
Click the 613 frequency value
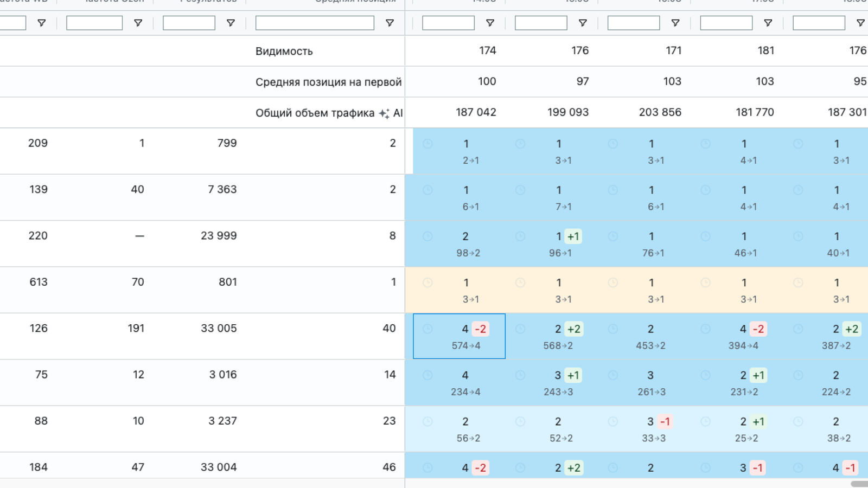pyautogui.click(x=39, y=282)
